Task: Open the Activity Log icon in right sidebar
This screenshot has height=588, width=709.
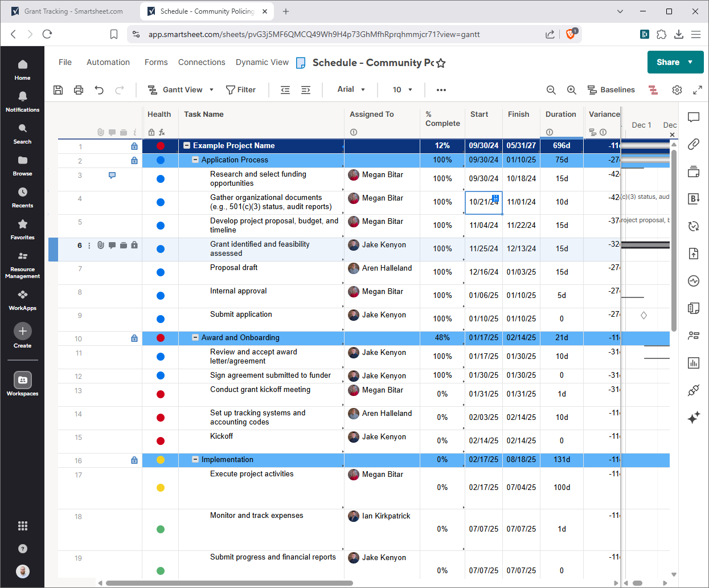Action: click(693, 280)
